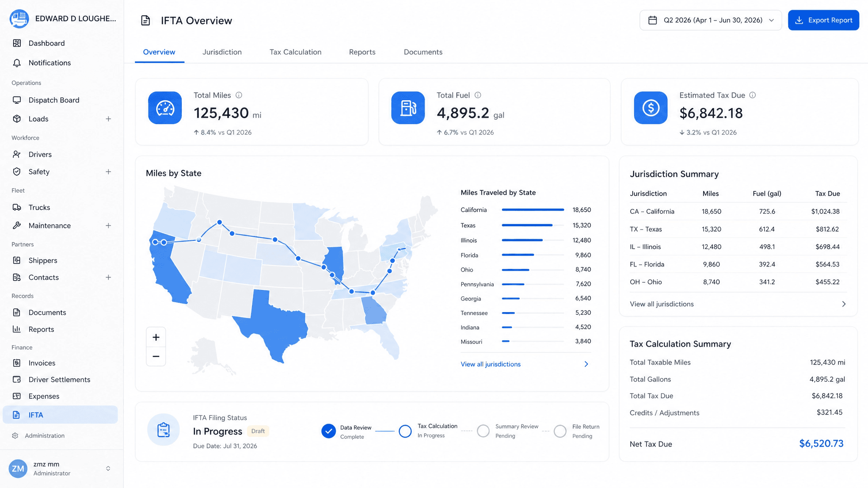The image size is (868, 488).
Task: Click the Missouri miles bar
Action: (533, 341)
